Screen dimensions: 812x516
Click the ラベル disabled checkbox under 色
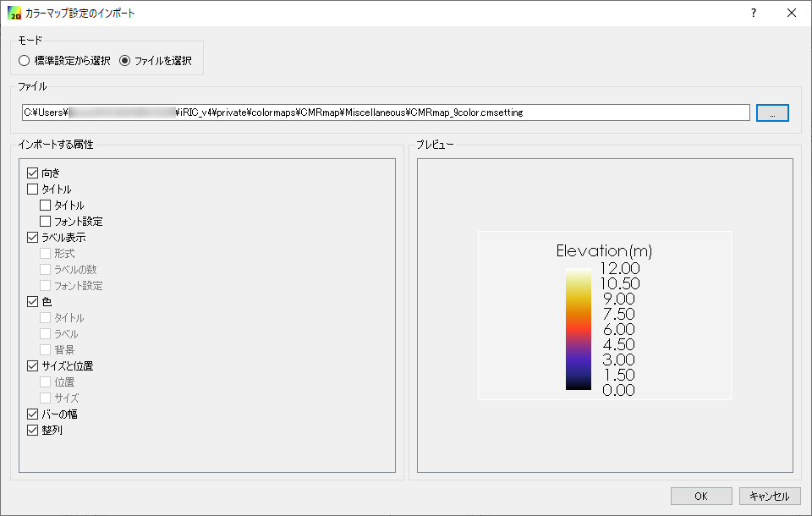coord(46,333)
